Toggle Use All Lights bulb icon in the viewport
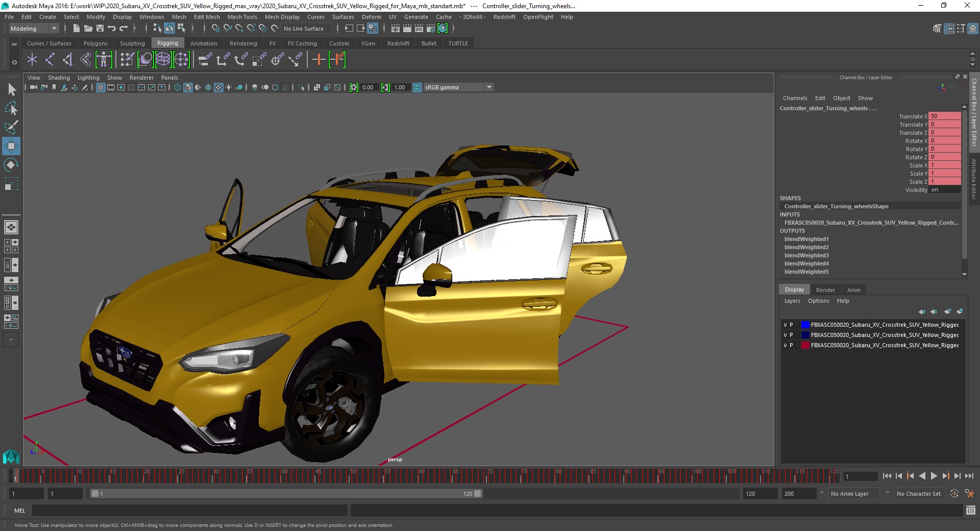980x531 pixels. coord(229,87)
